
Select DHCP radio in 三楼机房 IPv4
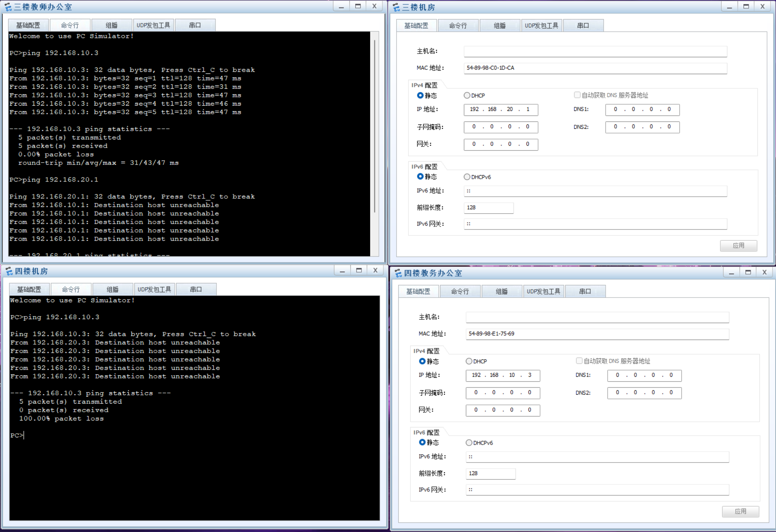(467, 96)
